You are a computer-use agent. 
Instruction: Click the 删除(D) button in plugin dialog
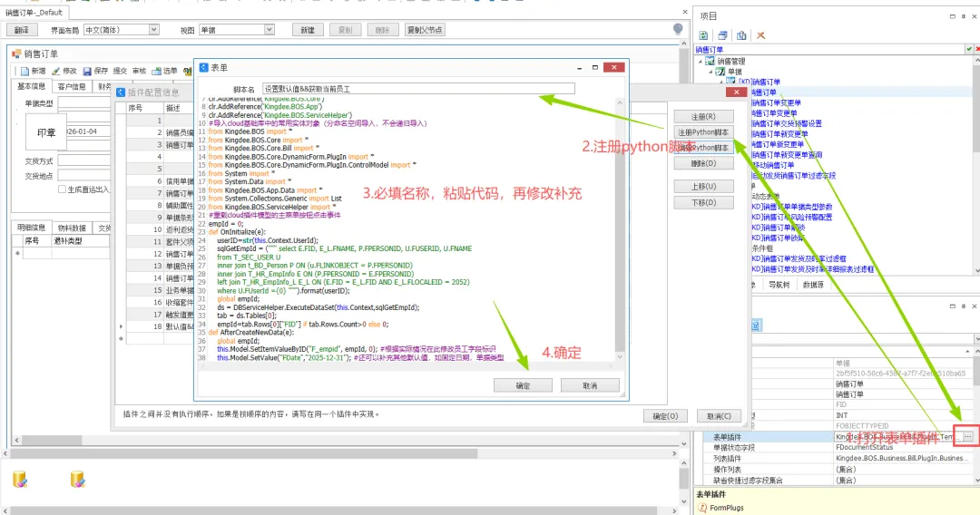pos(703,163)
